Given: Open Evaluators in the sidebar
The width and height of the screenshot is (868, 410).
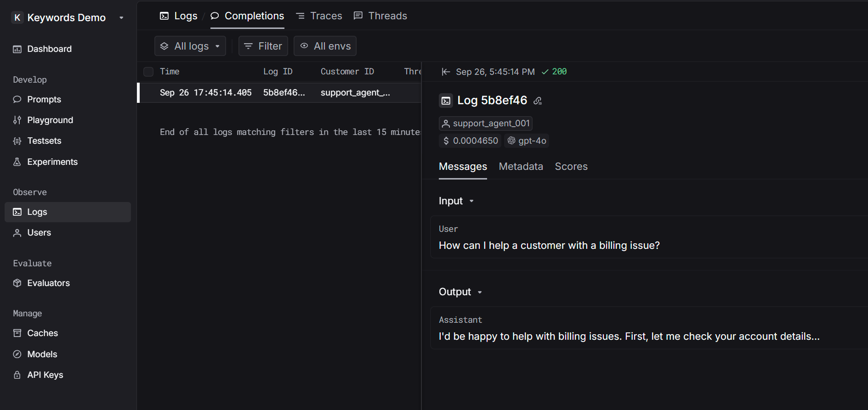Looking at the screenshot, I should tap(48, 283).
